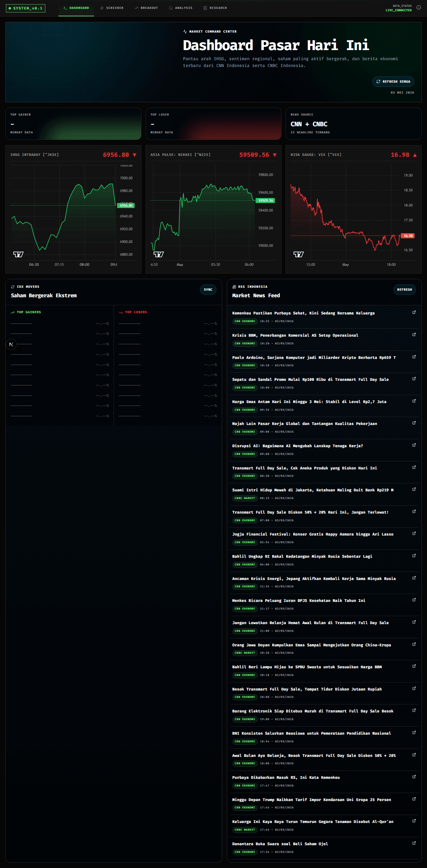The width and height of the screenshot is (427, 868).
Task: Click the SYSTEM_v0.1 logo badge
Action: click(x=26, y=8)
